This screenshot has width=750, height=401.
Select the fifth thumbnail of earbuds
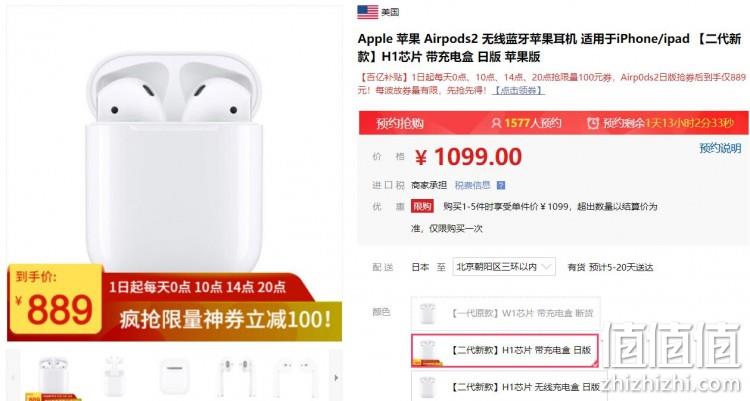[x=296, y=377]
